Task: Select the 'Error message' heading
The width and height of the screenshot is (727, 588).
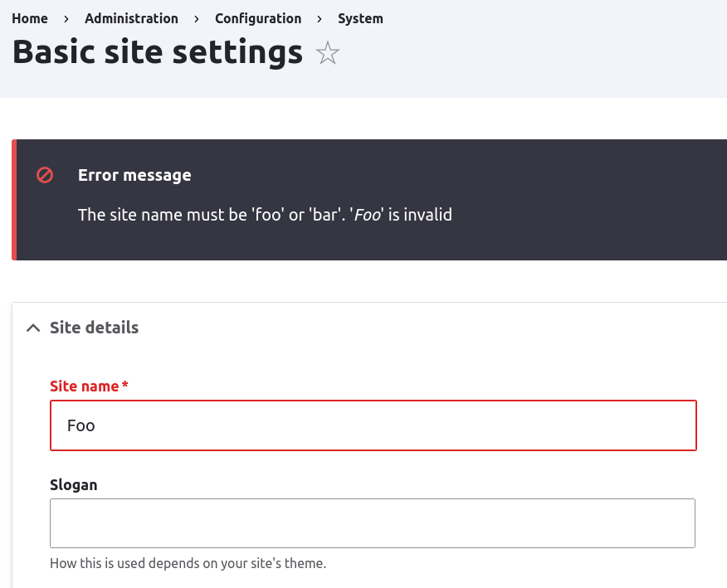Action: 134,175
